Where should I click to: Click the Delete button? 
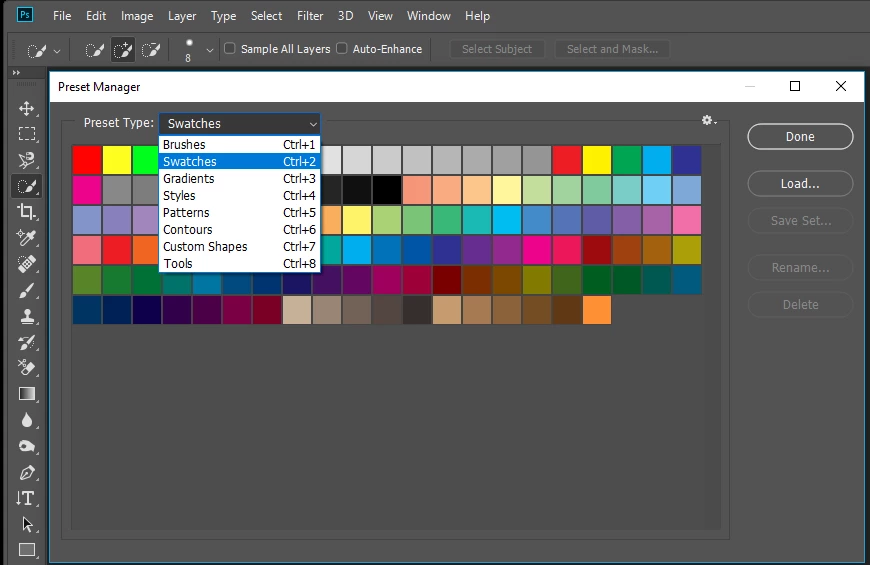(x=800, y=305)
